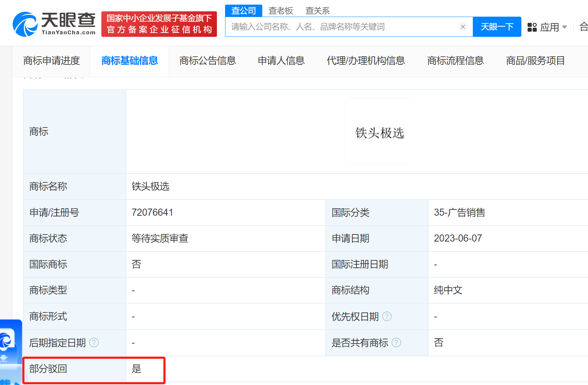Show help for 是否共有商标

396,342
